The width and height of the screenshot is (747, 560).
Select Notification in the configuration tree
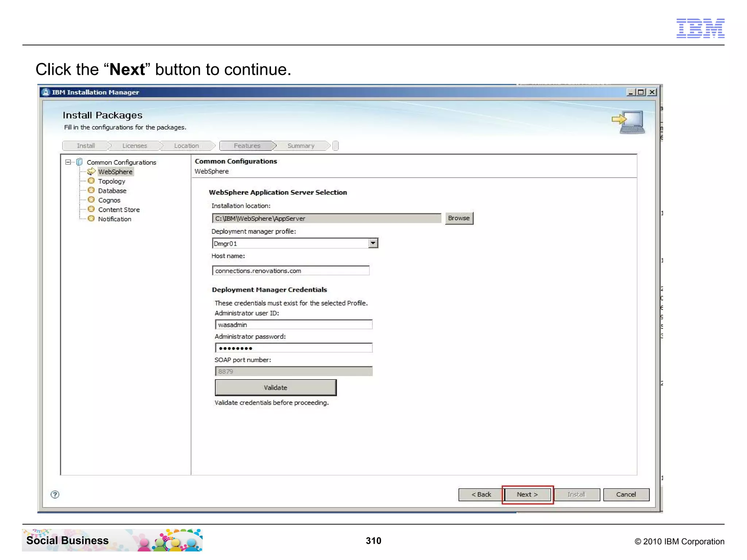(x=115, y=219)
